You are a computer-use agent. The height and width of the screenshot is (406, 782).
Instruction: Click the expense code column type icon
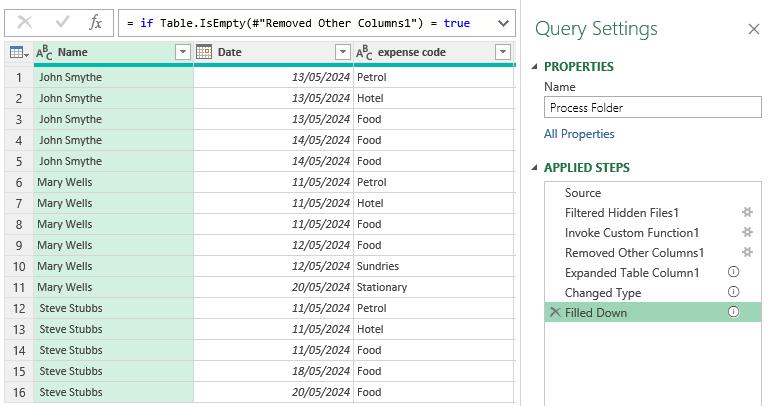tap(364, 52)
